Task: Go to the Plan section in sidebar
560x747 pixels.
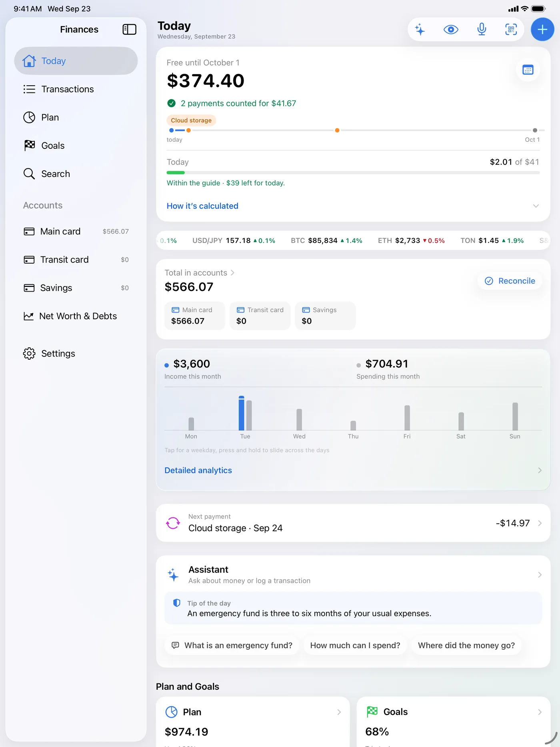Action: click(x=76, y=117)
